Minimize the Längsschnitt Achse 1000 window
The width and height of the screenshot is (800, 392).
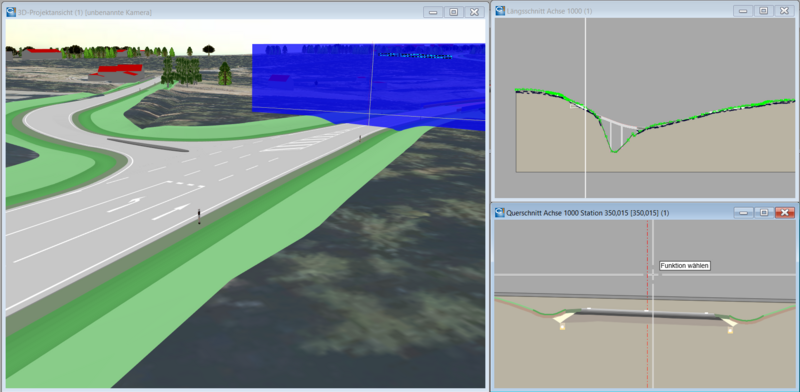pos(743,11)
